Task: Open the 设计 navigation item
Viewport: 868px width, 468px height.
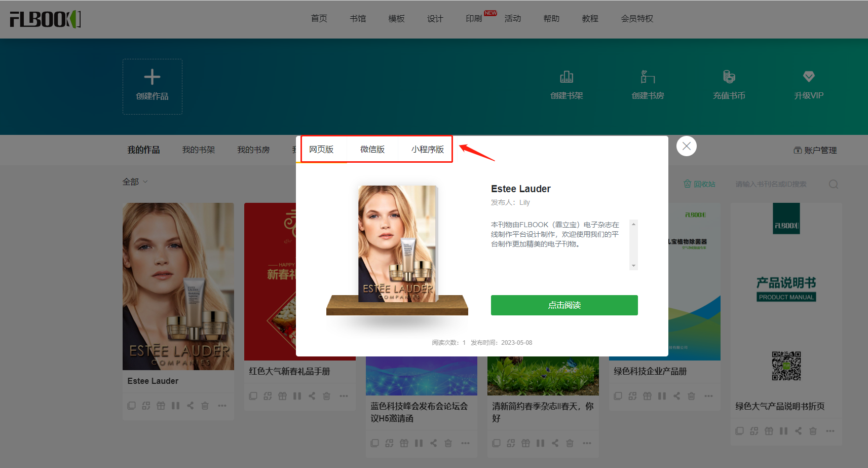Action: pos(435,19)
